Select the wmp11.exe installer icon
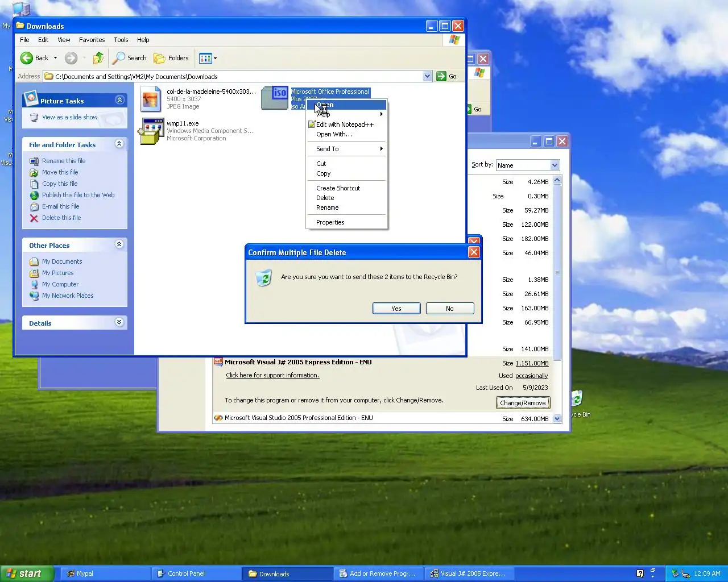Viewport: 728px width, 582px height. (151, 131)
